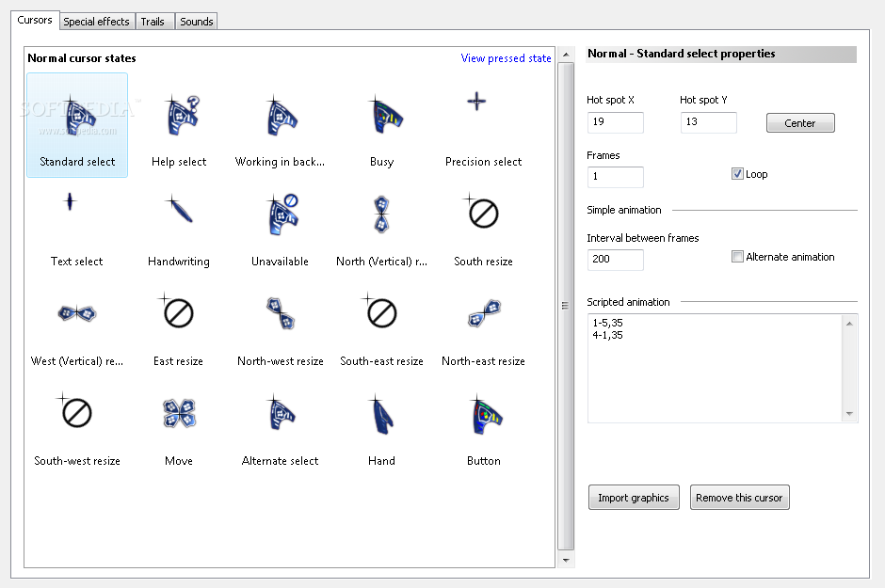Select the Standard select cursor

(x=77, y=125)
